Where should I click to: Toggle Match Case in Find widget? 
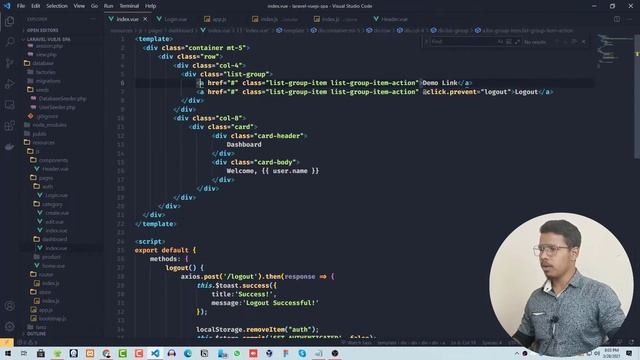(x=500, y=42)
